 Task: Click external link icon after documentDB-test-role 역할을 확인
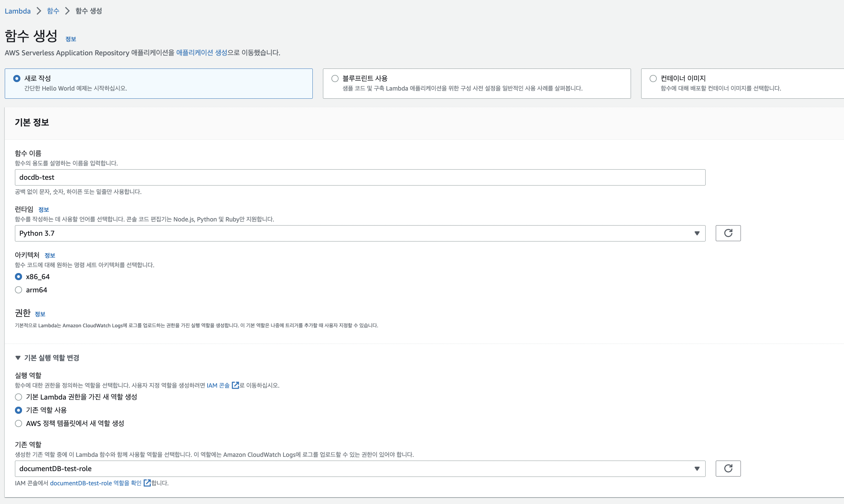click(147, 483)
